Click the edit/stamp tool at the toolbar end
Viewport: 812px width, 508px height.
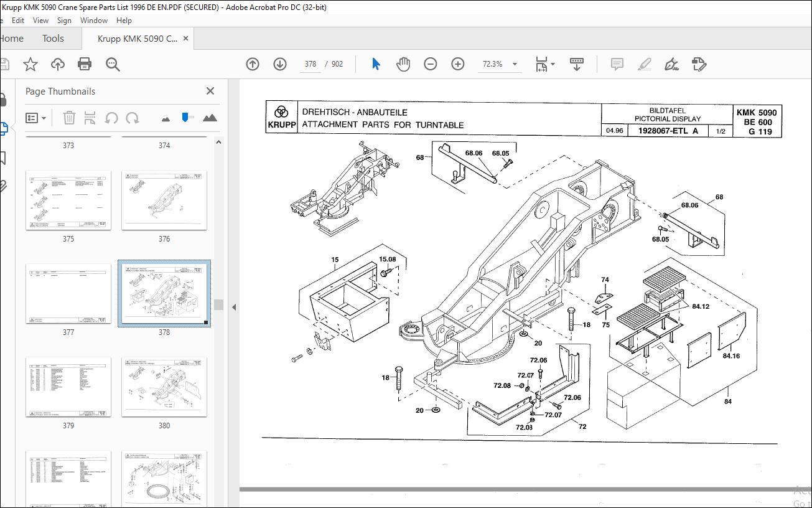pos(699,63)
